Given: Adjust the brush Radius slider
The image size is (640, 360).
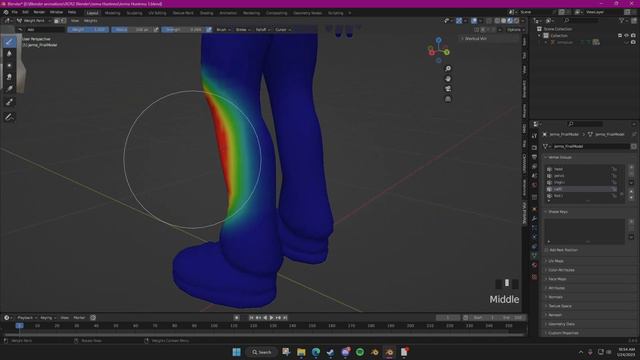Looking at the screenshot, I should tap(132, 29).
